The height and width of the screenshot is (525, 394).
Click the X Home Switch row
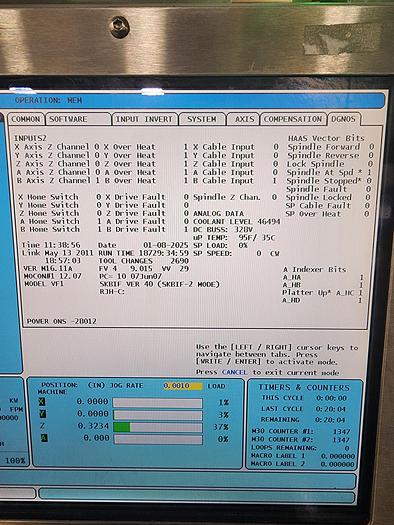pos(60,197)
